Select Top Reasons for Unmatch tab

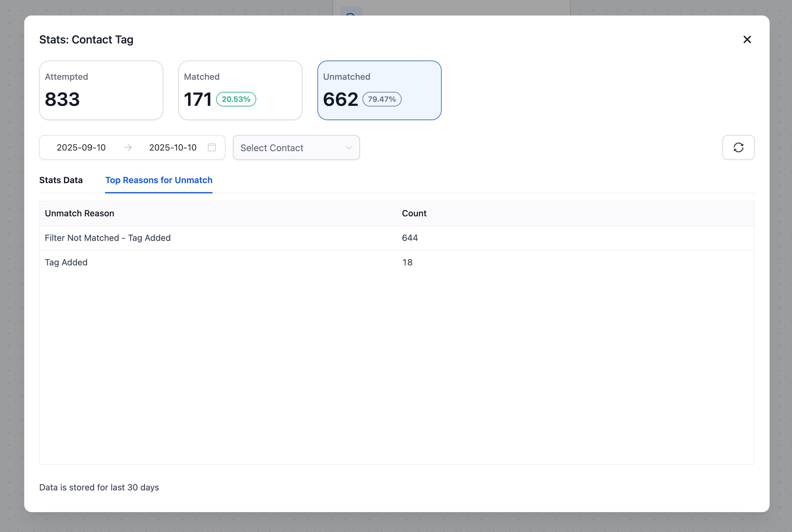[x=159, y=180]
